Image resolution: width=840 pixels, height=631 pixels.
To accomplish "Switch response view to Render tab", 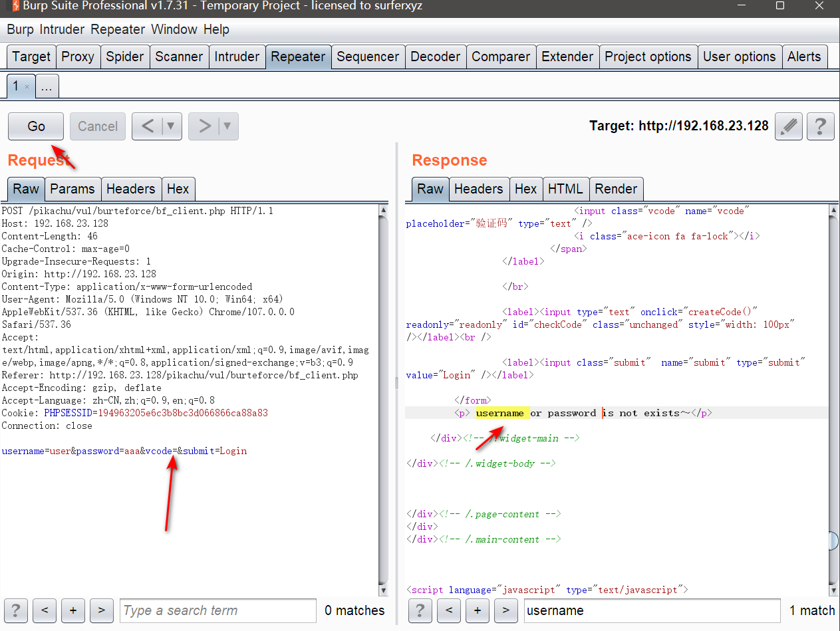I will click(x=615, y=189).
